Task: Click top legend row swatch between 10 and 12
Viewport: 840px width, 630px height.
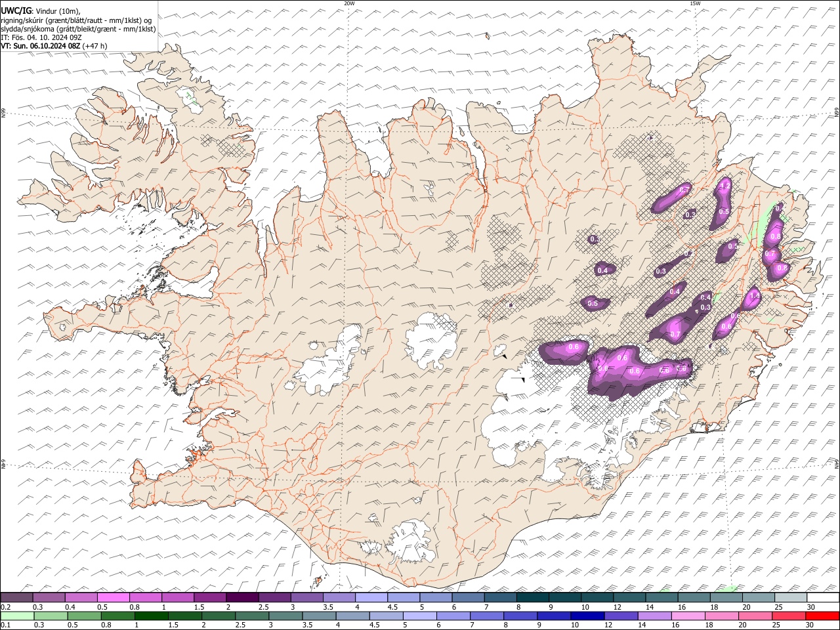Action: pyautogui.click(x=597, y=597)
